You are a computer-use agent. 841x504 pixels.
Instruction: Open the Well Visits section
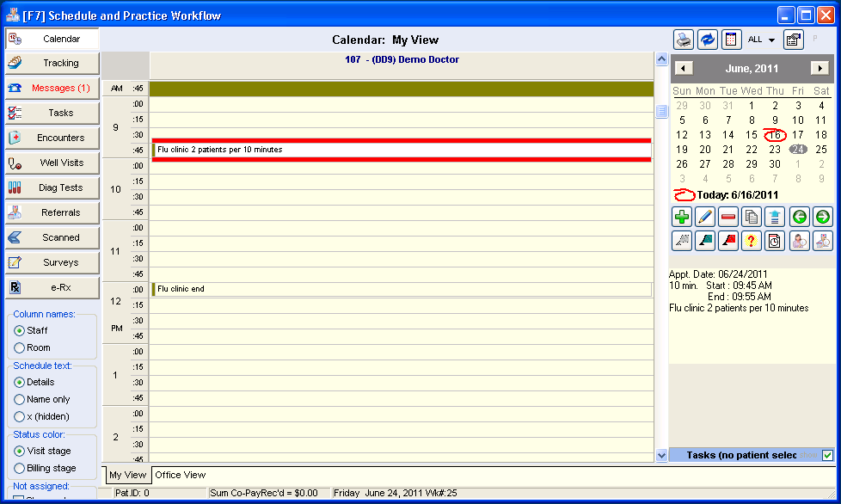click(x=52, y=163)
